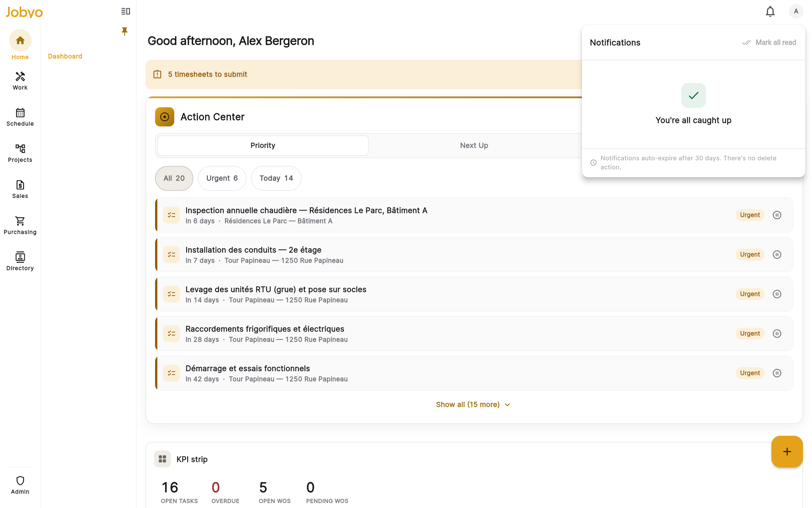Snooze the Inspection annuelle chaudière task
Viewport: 812px width, 508px height.
[x=777, y=215]
